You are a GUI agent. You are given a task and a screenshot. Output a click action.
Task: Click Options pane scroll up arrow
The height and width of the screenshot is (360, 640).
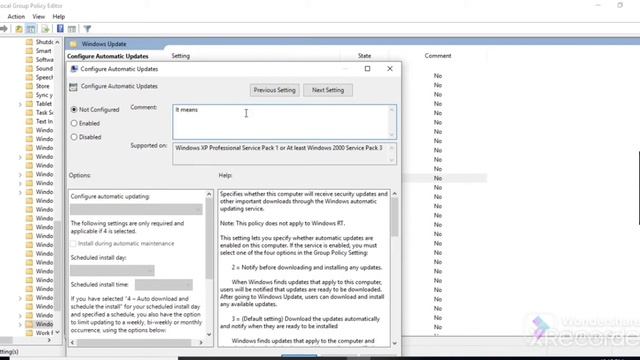coord(209,194)
